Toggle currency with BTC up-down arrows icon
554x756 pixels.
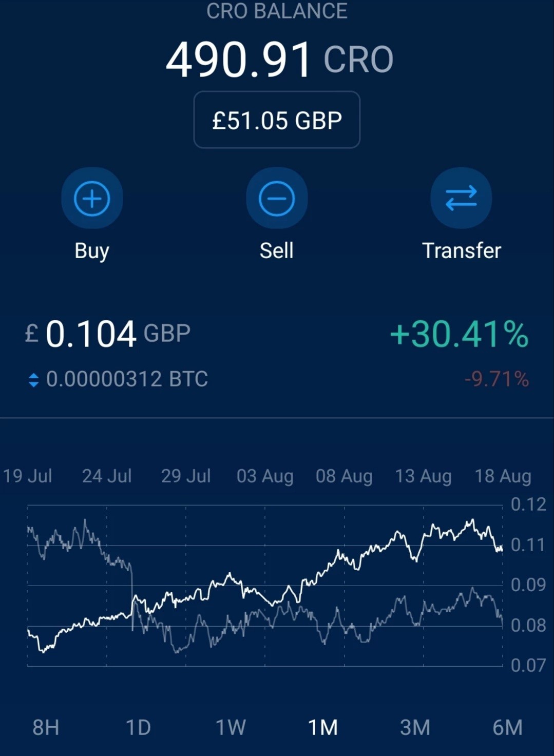(x=33, y=380)
